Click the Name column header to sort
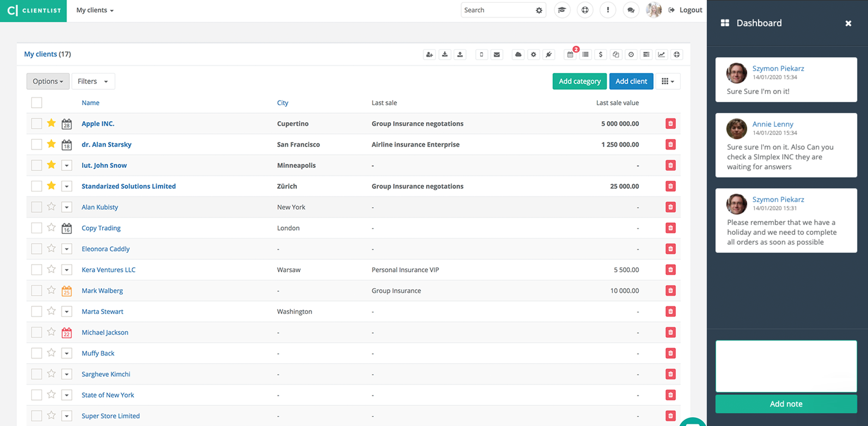868x426 pixels. point(90,102)
